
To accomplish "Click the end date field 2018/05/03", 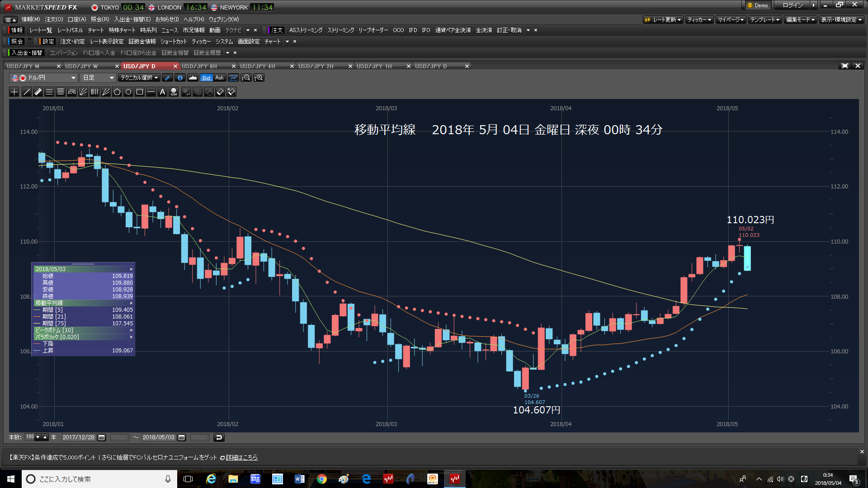I will click(159, 437).
